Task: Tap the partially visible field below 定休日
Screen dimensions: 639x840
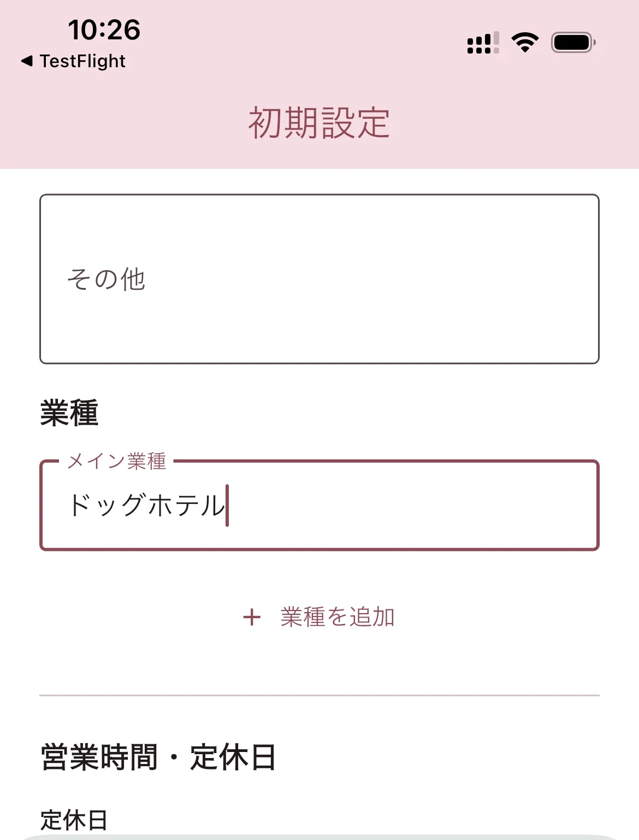Action: pos(319,837)
